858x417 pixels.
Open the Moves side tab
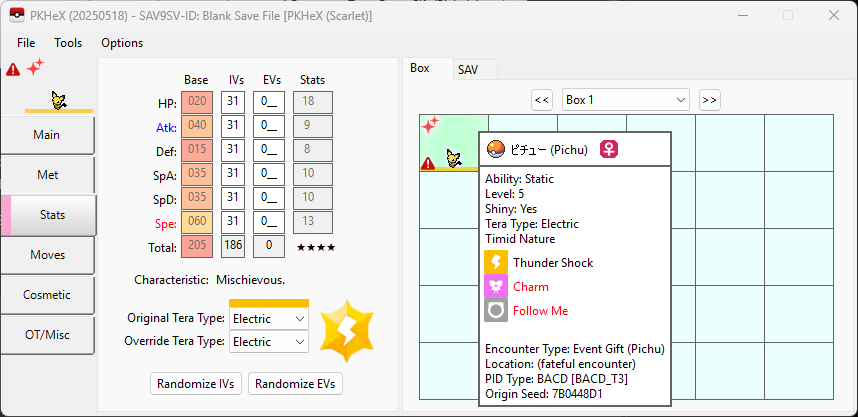pyautogui.click(x=48, y=255)
